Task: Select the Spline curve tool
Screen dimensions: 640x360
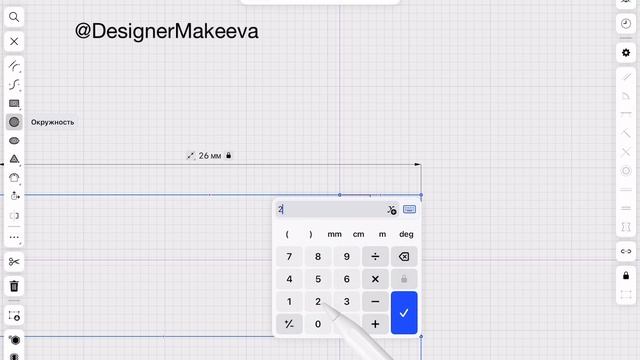Action: coord(14,84)
